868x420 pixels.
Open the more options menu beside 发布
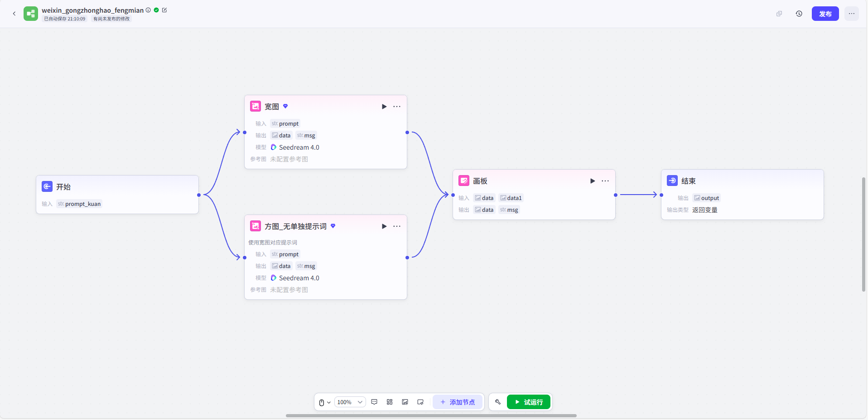pyautogui.click(x=852, y=14)
